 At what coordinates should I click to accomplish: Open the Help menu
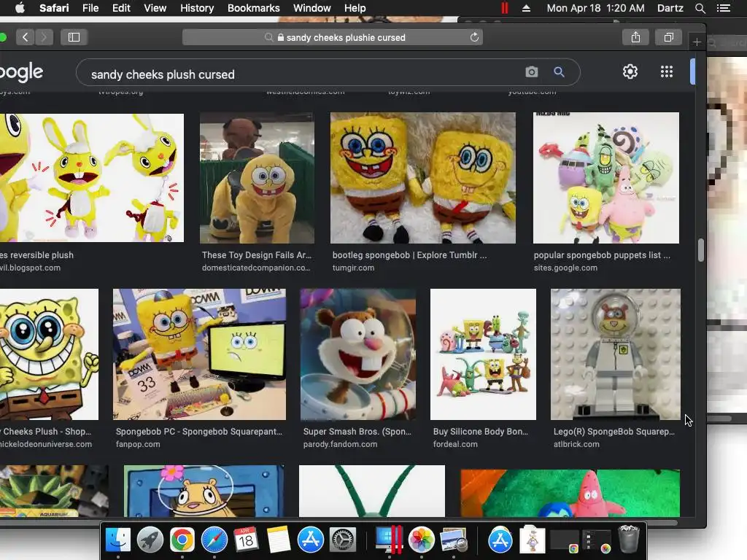tap(355, 8)
